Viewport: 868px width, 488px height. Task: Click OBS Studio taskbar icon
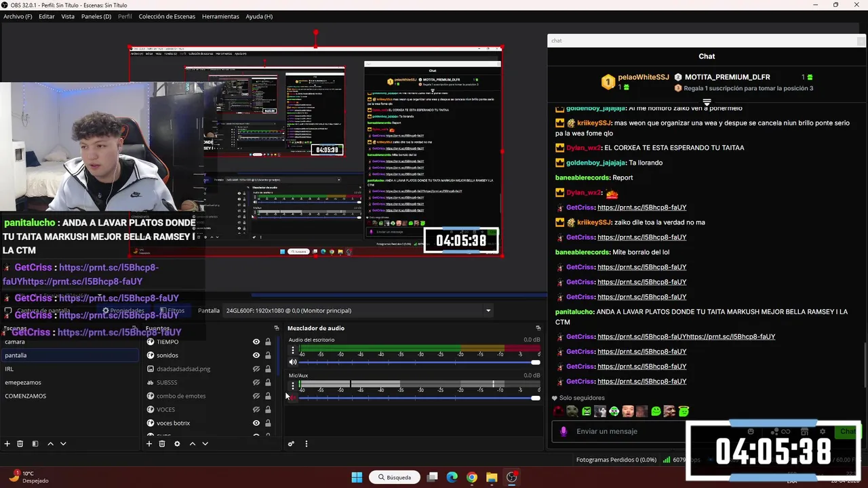[512, 477]
